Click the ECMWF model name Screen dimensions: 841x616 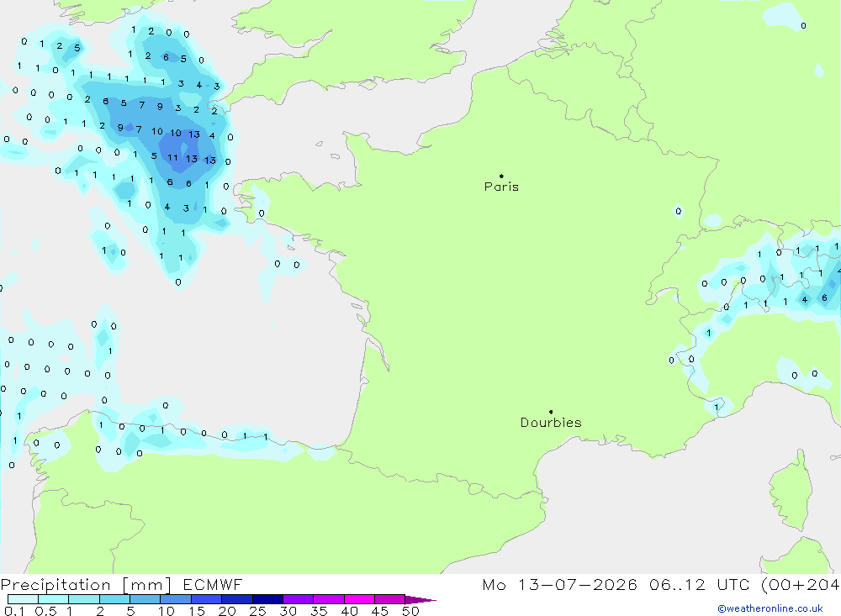213,585
